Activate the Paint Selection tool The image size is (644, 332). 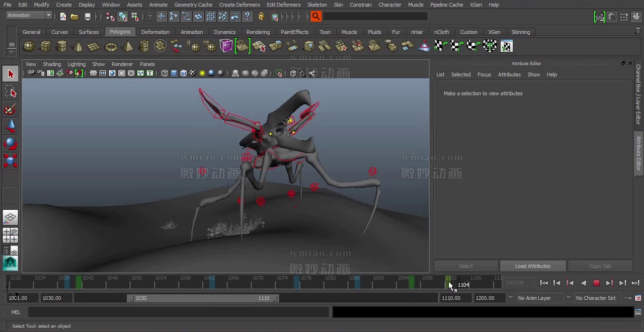click(11, 109)
